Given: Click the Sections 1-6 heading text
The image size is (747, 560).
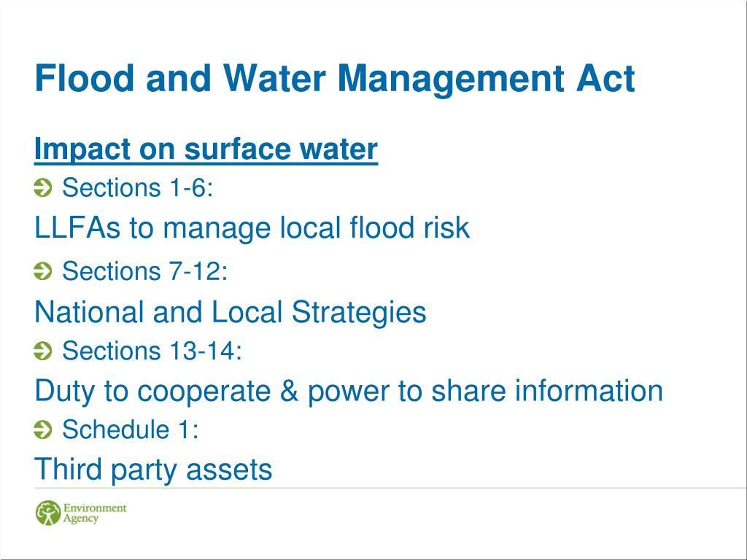Looking at the screenshot, I should (138, 187).
